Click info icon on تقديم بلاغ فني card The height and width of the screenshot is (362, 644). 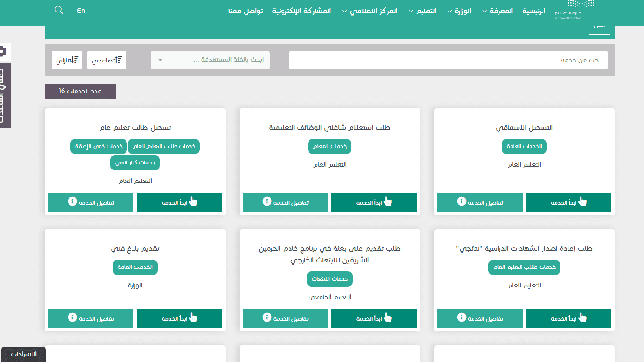point(72,318)
